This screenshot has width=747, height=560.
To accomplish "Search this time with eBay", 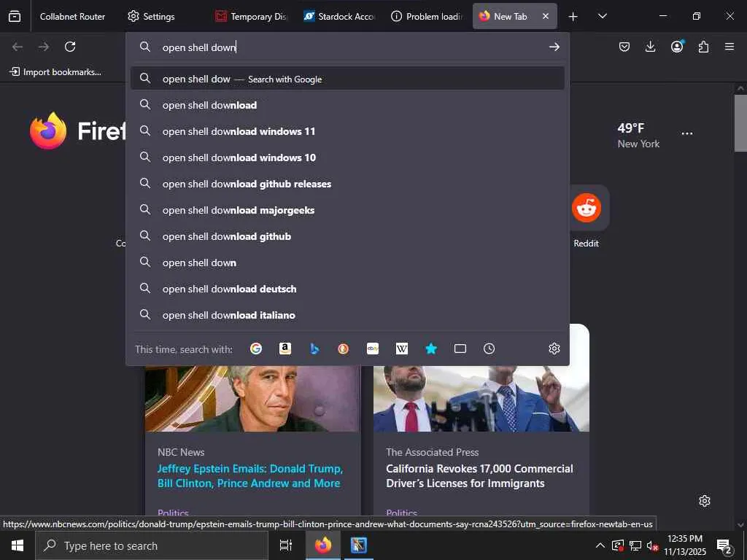I will click(373, 349).
